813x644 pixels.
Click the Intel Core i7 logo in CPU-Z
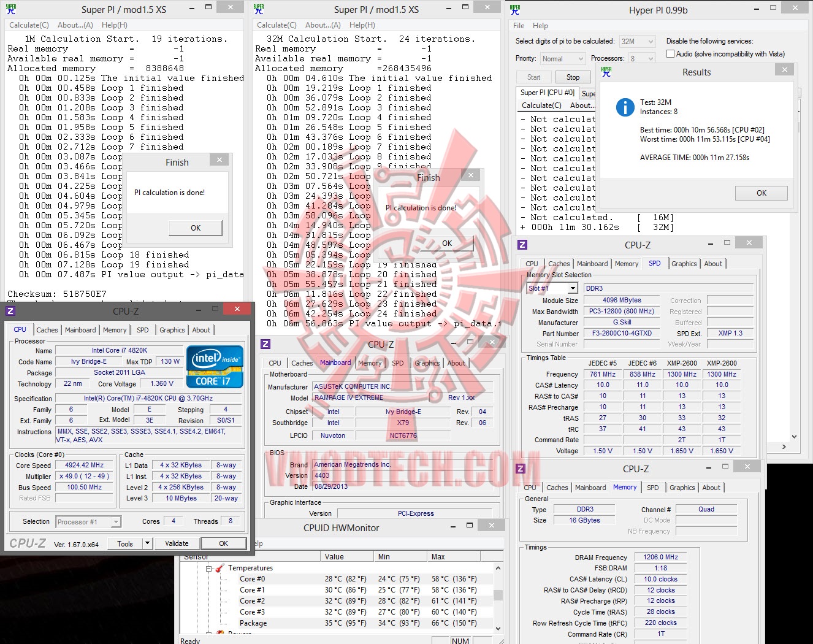click(x=215, y=367)
